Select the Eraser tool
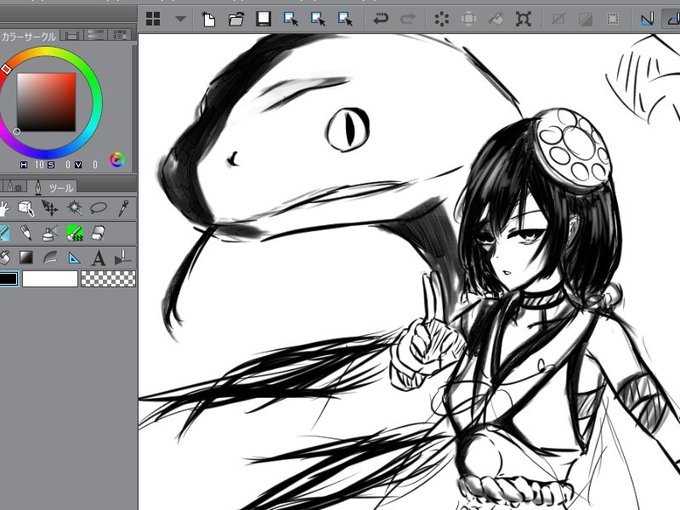Screen dimensions: 680x510 coord(98,233)
